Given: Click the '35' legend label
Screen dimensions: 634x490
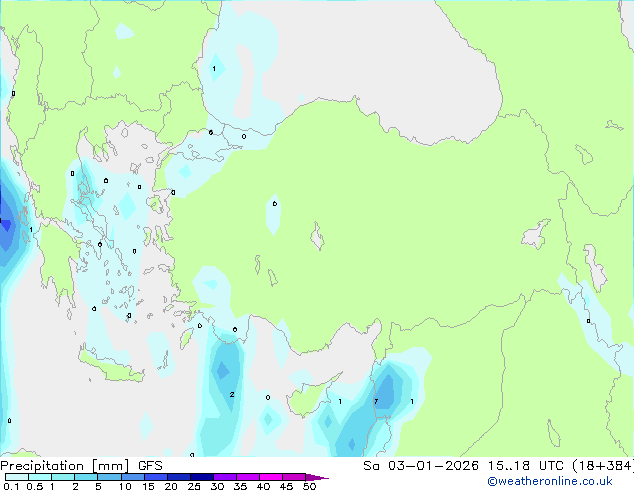Looking at the screenshot, I should tap(240, 486).
